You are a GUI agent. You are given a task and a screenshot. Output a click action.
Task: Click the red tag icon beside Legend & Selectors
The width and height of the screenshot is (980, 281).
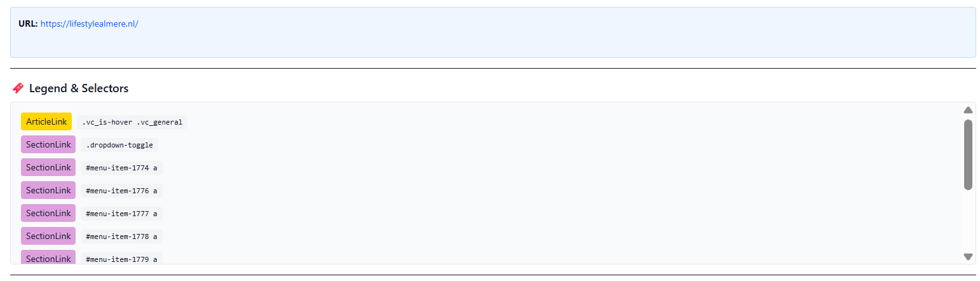[18, 88]
